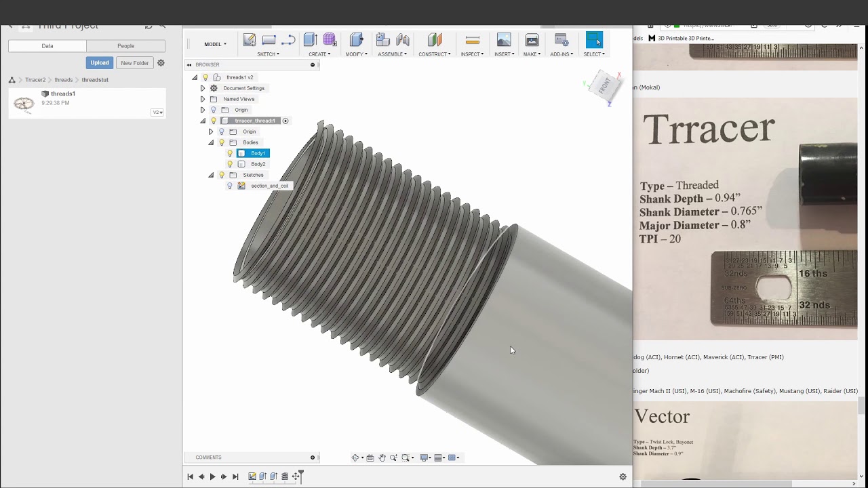Expand the Named Views node
Screen dimensions: 868x488
click(203, 99)
